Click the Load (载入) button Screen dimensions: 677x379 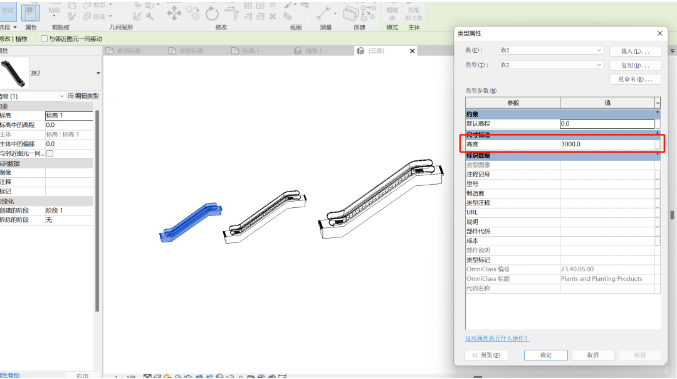[x=635, y=51]
